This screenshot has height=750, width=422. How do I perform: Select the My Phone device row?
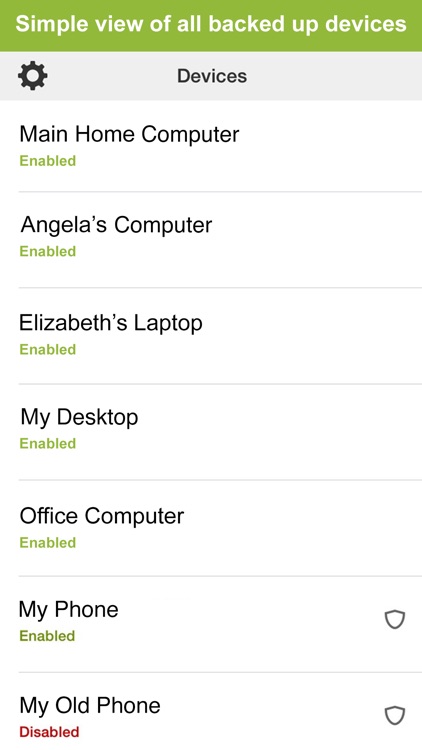pyautogui.click(x=211, y=624)
